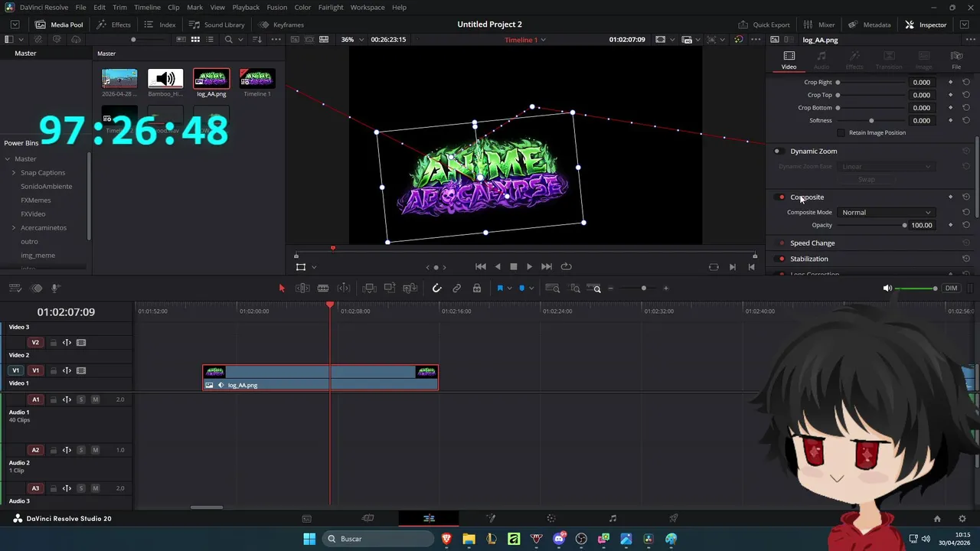The height and width of the screenshot is (551, 980).
Task: Click DIM audio button
Action: click(x=951, y=289)
